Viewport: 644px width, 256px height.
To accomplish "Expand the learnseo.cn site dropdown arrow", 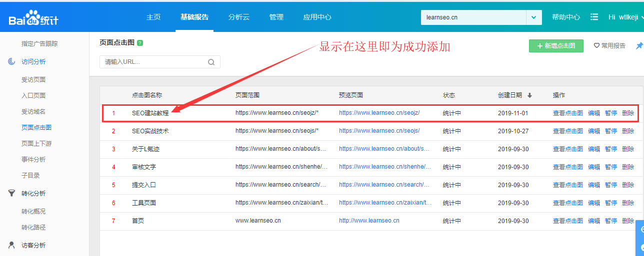I will (x=534, y=17).
